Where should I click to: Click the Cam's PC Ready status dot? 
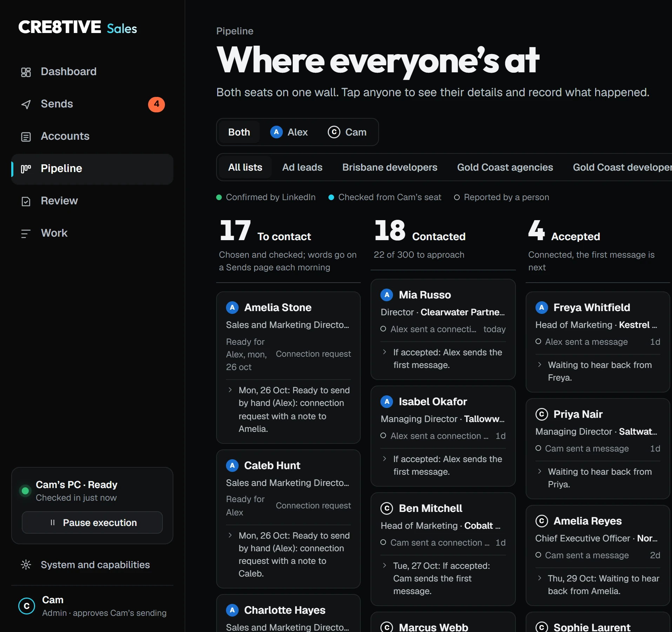tap(25, 491)
